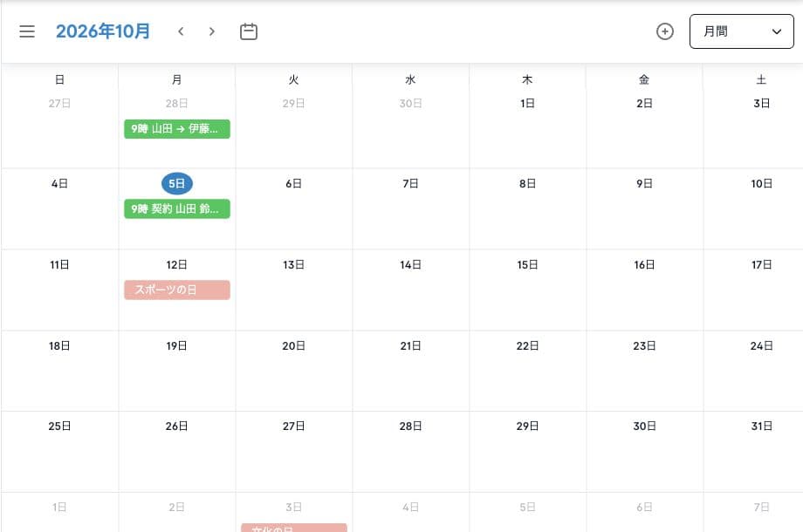This screenshot has width=803, height=532.
Task: Select date 9日
Action: coord(644,184)
